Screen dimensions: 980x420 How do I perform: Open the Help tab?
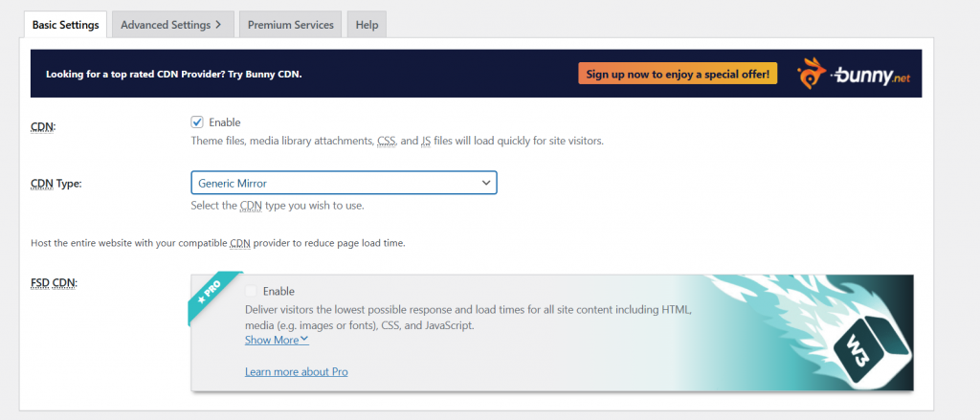(367, 25)
